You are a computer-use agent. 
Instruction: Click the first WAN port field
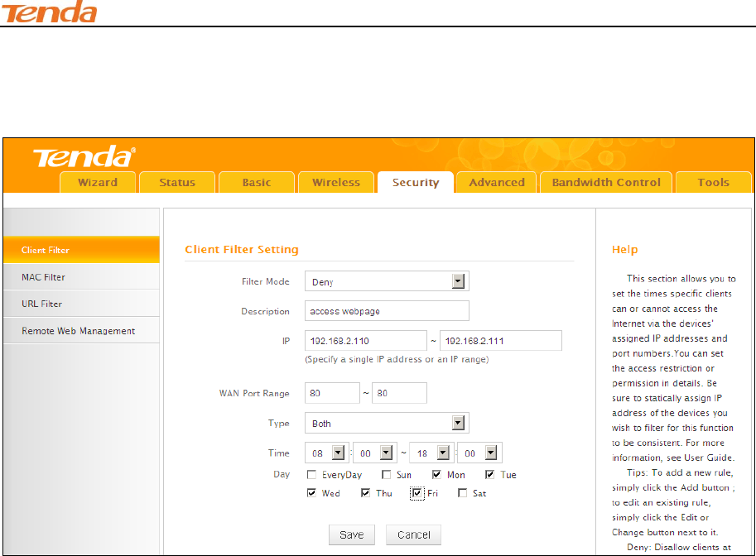[332, 393]
